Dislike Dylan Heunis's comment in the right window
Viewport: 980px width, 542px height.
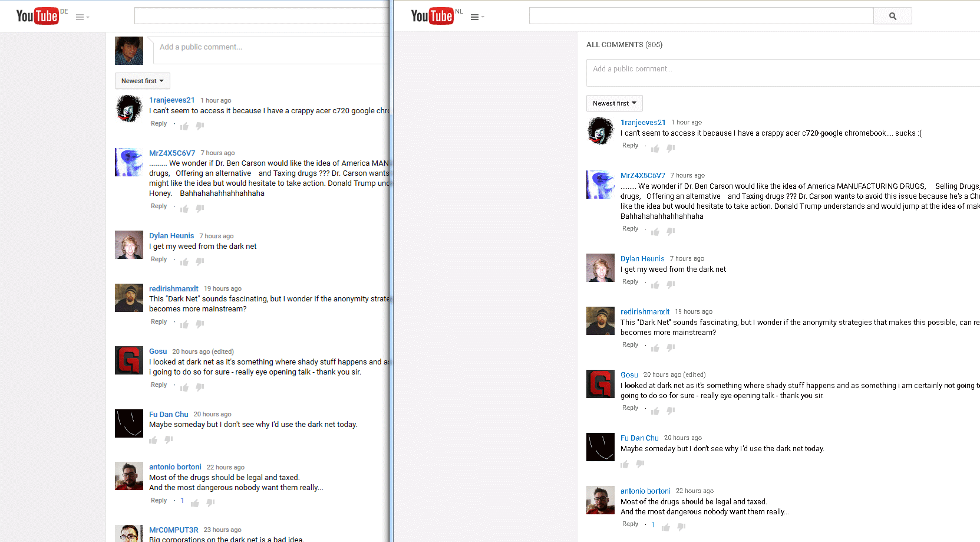(x=671, y=284)
